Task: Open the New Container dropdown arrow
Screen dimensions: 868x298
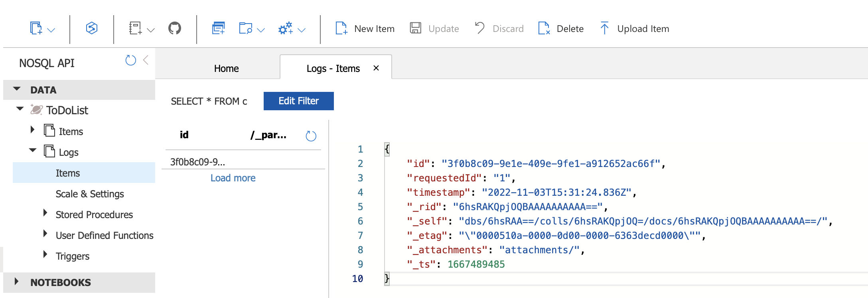Action: [x=51, y=30]
